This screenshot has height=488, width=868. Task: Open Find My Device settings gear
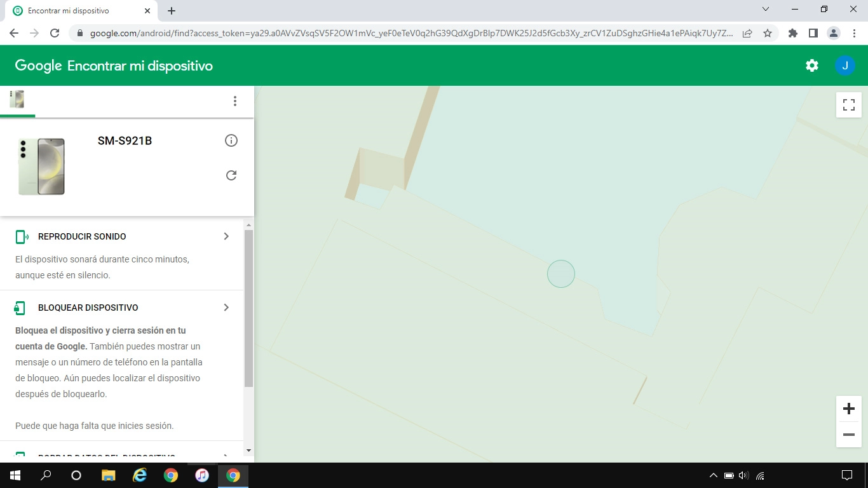click(x=811, y=65)
